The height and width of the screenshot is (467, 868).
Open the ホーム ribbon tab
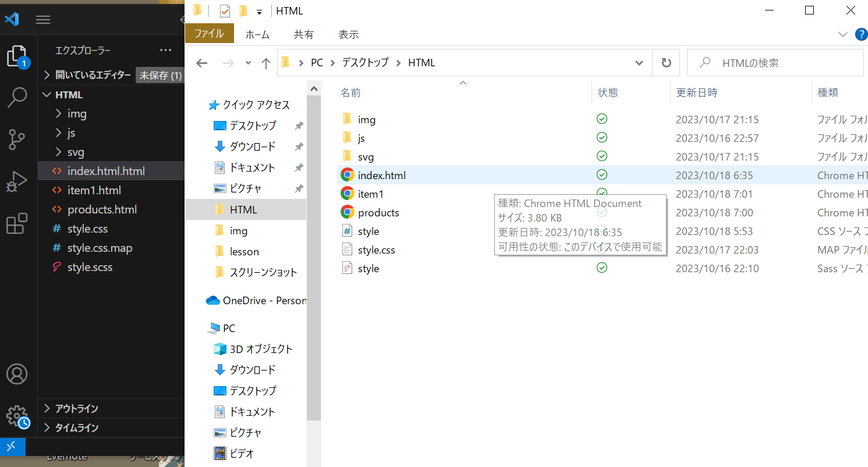(257, 34)
